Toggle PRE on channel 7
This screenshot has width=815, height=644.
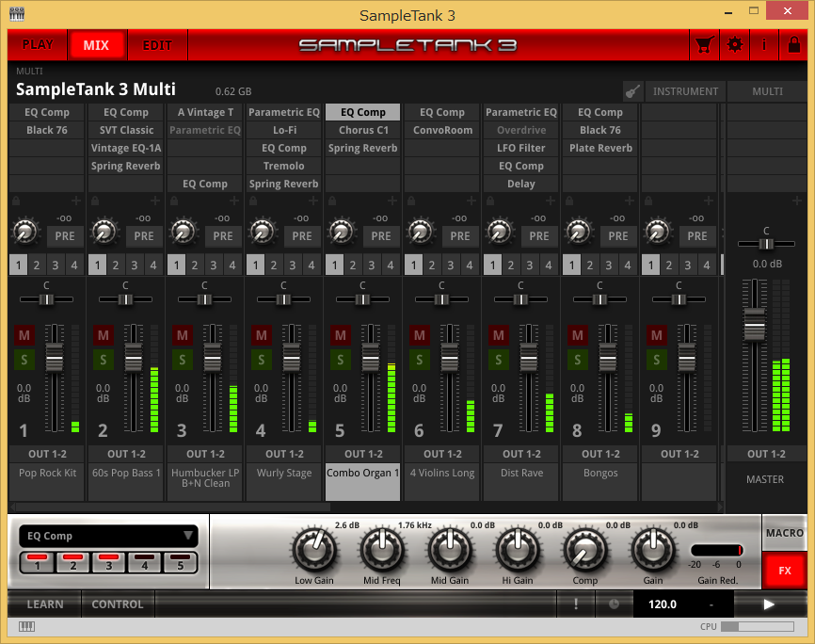(539, 236)
